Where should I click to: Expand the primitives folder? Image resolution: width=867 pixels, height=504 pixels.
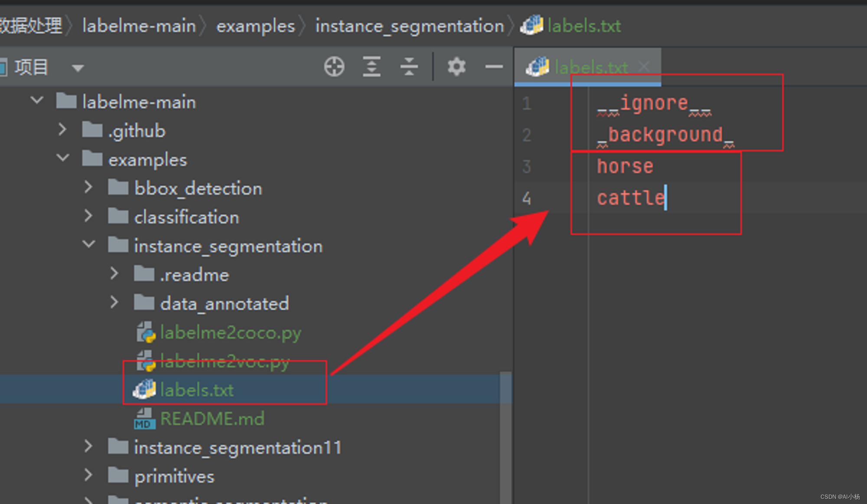coord(88,475)
